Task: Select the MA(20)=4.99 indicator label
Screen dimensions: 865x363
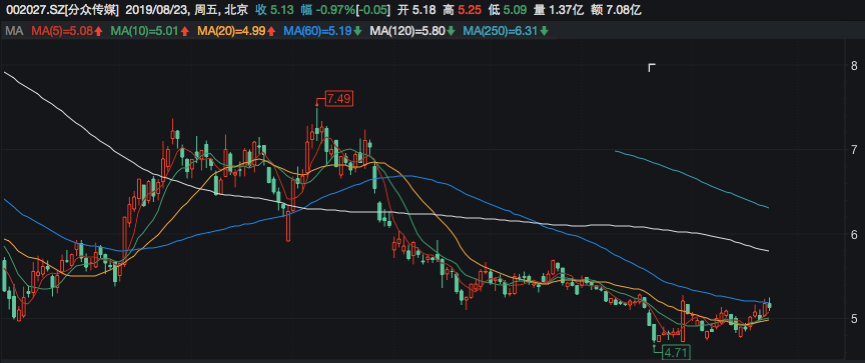Action: 231,31
